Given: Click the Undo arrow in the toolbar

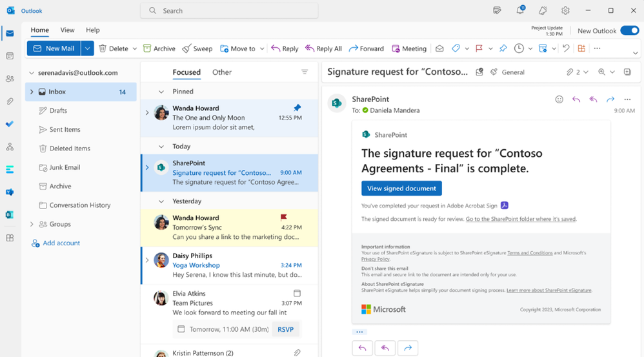Looking at the screenshot, I should [x=566, y=48].
